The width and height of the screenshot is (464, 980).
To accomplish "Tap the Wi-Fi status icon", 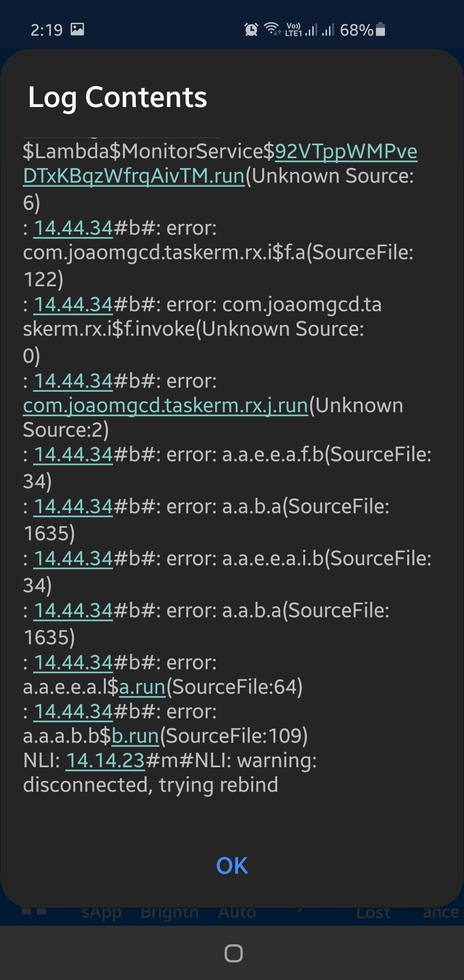I will pos(272,29).
